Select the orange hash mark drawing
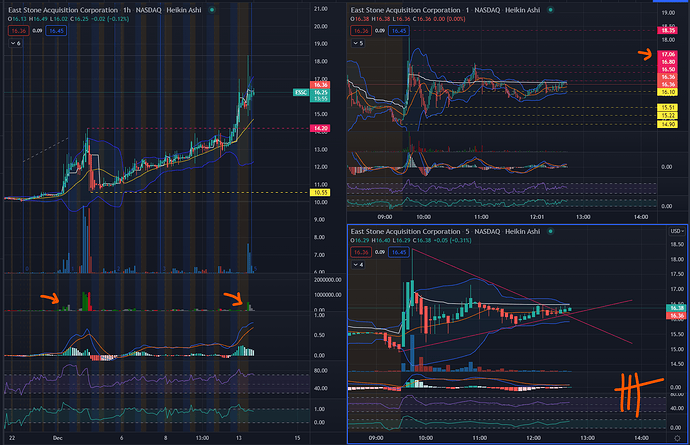The height and width of the screenshot is (445, 690). (x=638, y=393)
